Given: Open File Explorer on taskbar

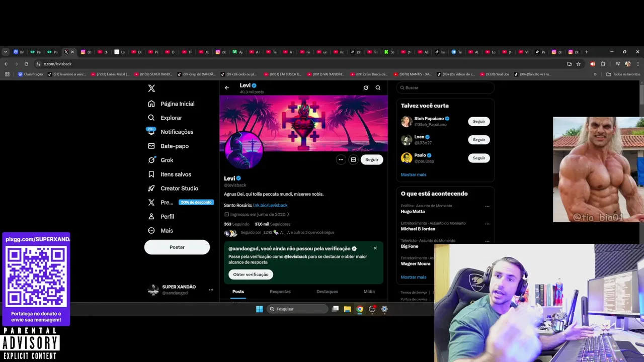Looking at the screenshot, I should 347,309.
